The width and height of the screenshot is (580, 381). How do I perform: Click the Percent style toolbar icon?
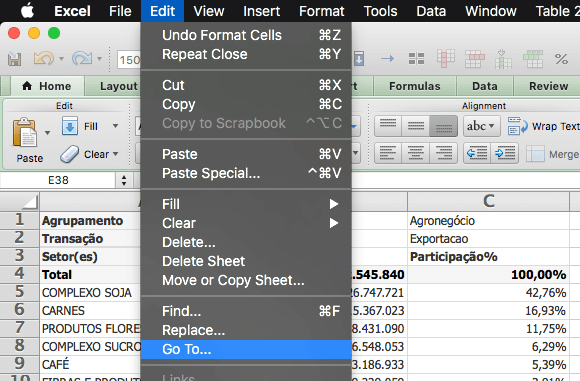(561, 59)
